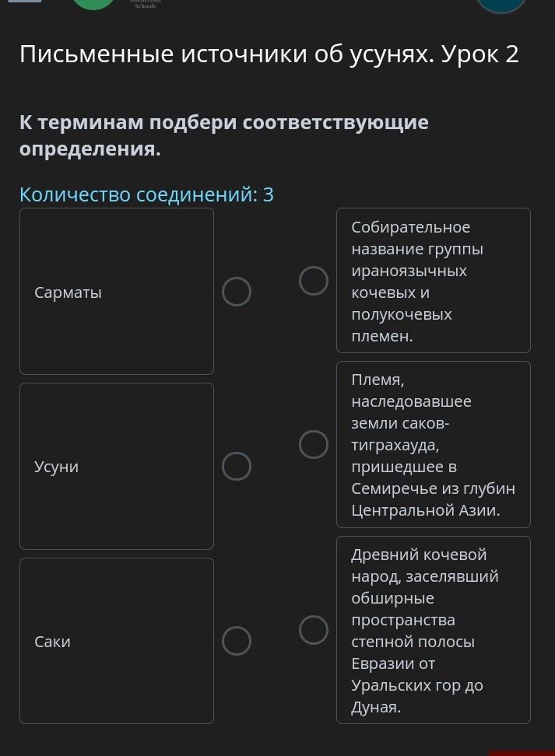Select the connector circle next to Саки
555x756 pixels.
point(237,641)
